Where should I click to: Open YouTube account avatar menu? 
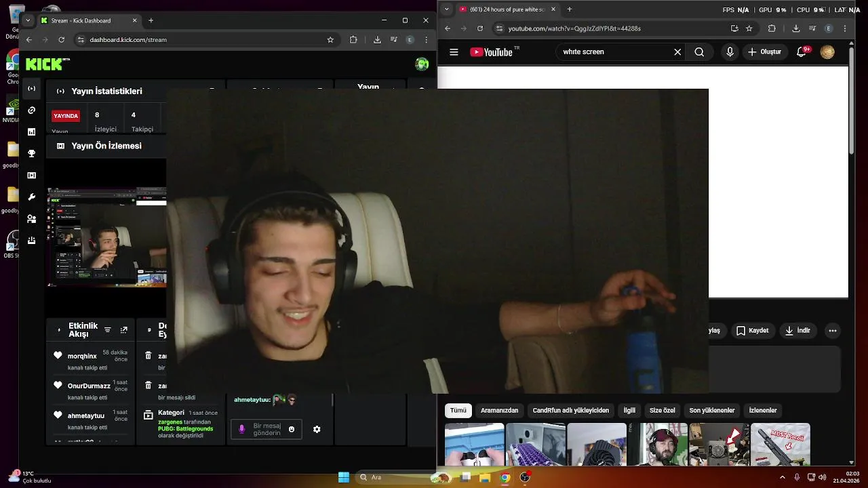[827, 52]
